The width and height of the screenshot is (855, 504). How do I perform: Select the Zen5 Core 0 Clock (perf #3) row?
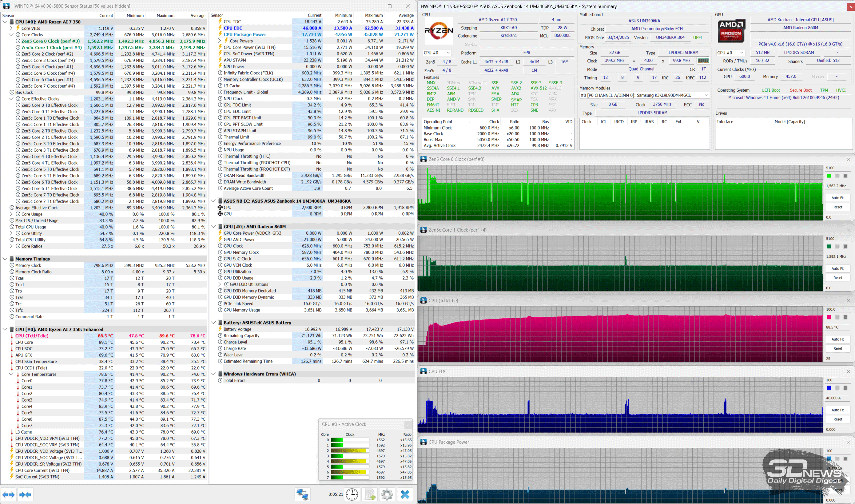click(107, 41)
